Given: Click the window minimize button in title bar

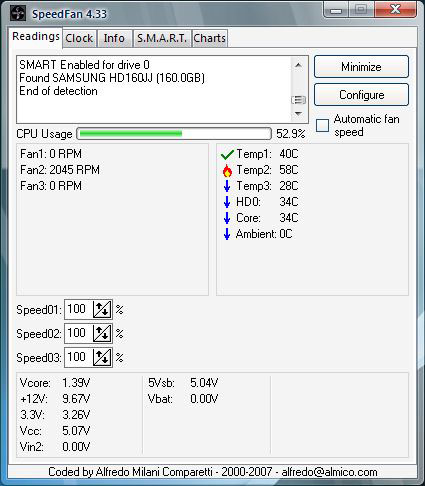Looking at the screenshot, I should pos(336,10).
